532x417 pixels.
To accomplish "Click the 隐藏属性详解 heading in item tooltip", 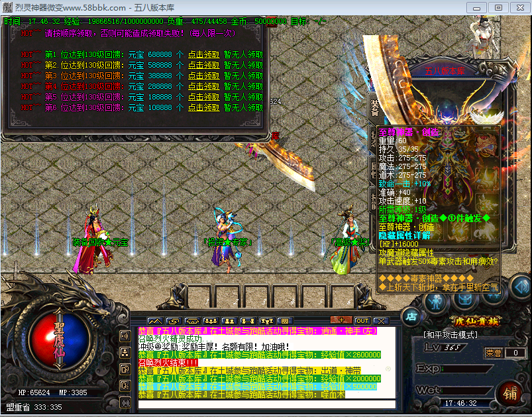I will click(404, 235).
